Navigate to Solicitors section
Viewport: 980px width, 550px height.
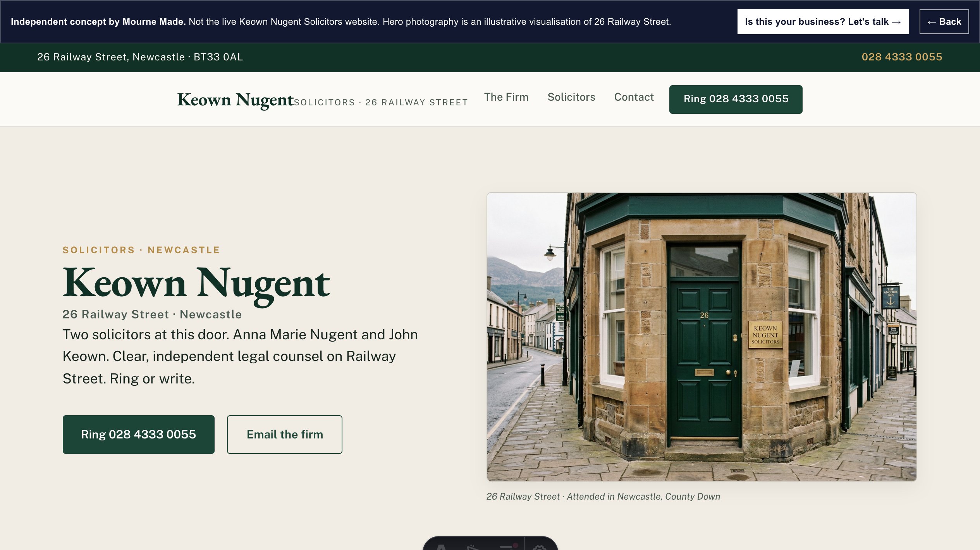point(571,97)
